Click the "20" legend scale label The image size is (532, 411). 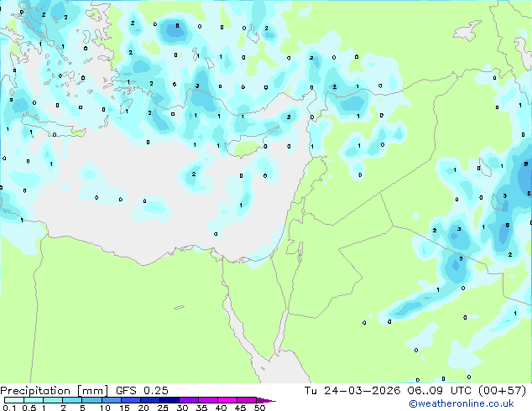tap(143, 408)
